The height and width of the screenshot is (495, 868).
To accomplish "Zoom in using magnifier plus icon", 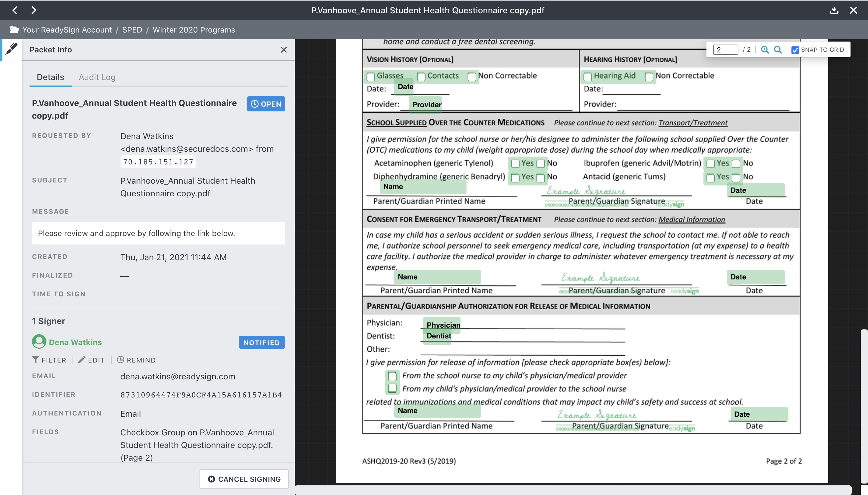I will pos(765,50).
